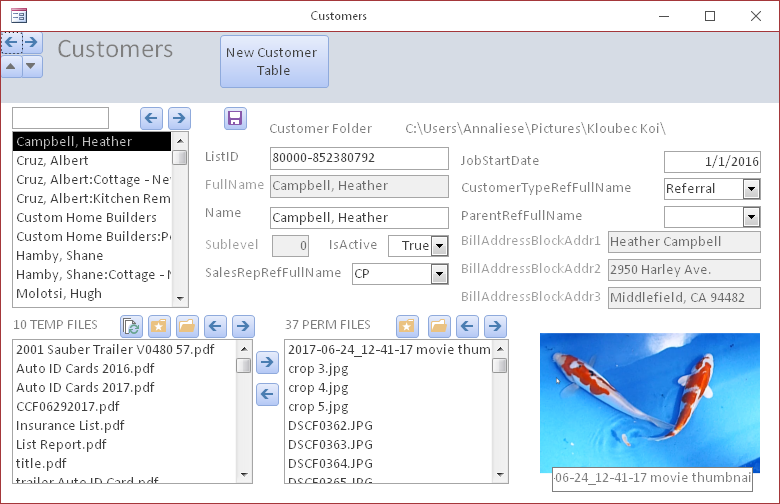The width and height of the screenshot is (780, 504).
Task: Click customer list scrollbar down arrow
Action: 180,299
